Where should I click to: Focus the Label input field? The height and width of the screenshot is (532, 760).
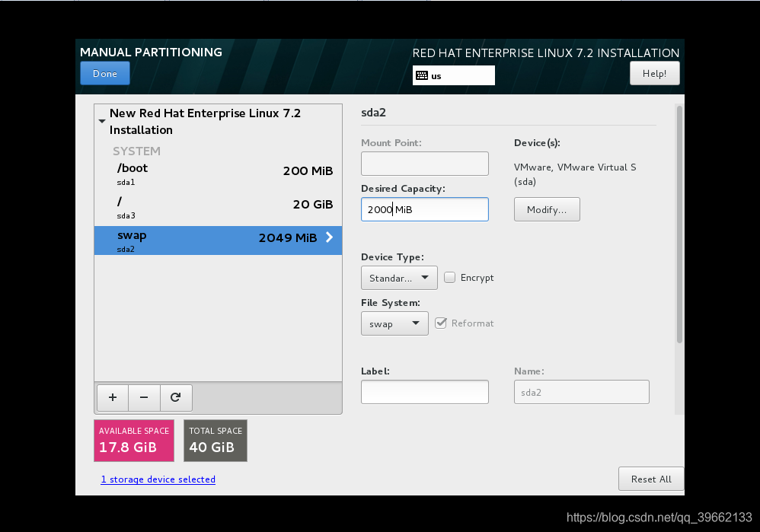(x=425, y=392)
